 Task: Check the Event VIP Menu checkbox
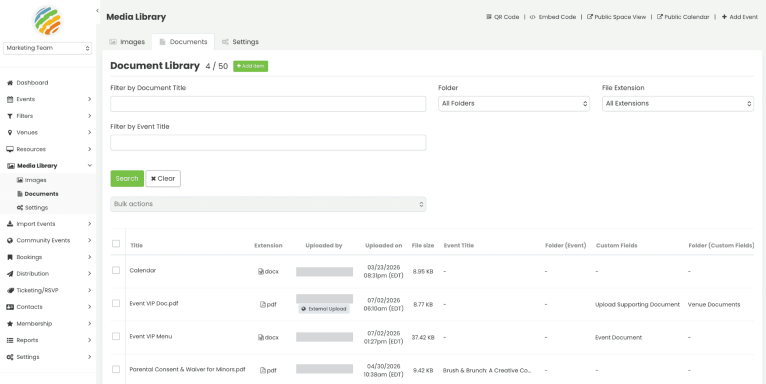(116, 337)
